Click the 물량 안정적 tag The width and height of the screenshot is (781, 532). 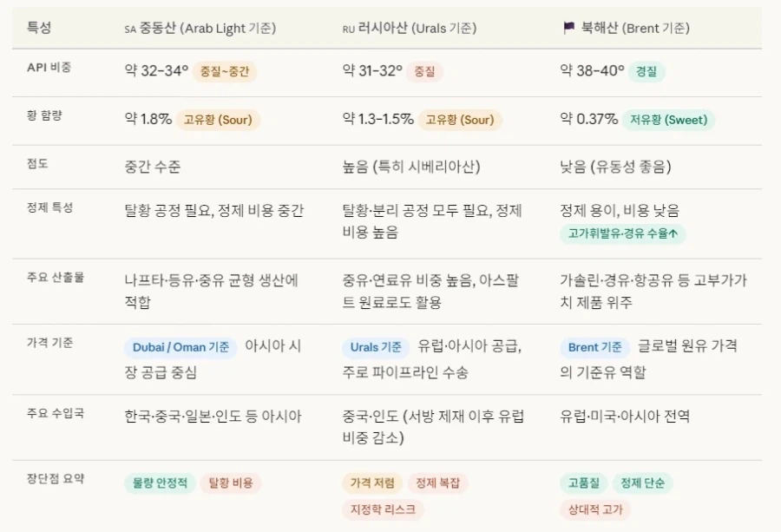pyautogui.click(x=160, y=483)
